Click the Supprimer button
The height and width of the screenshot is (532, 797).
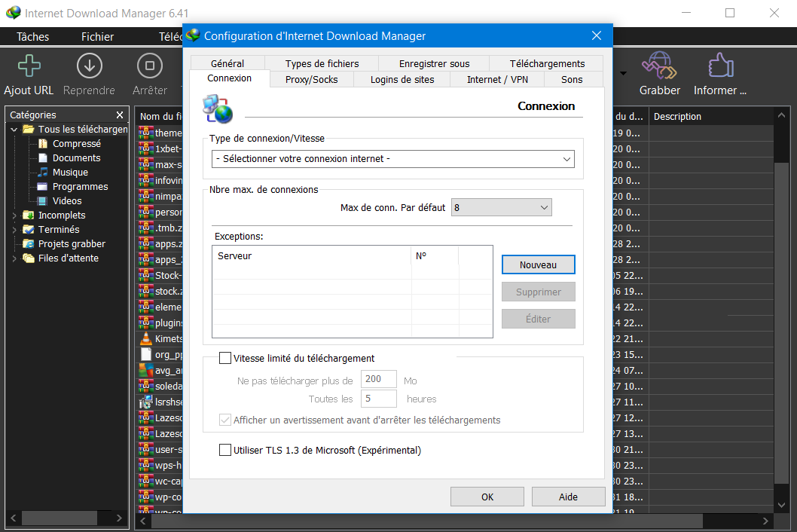pyautogui.click(x=539, y=292)
